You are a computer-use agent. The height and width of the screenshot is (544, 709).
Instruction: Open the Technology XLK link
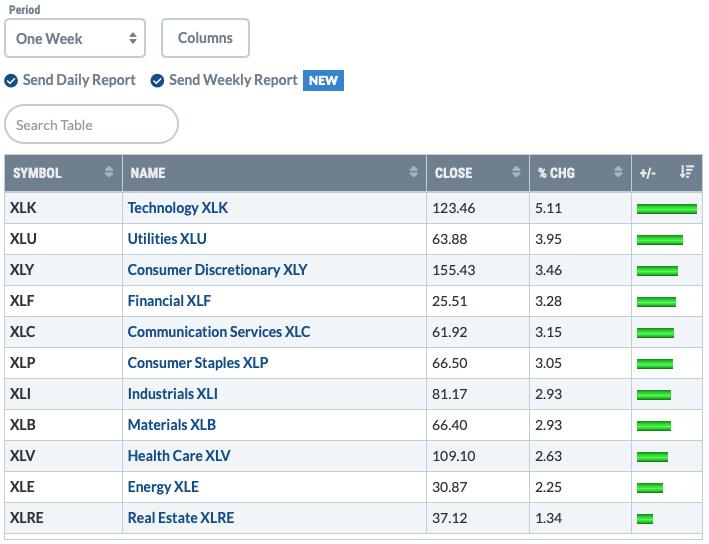[x=178, y=208]
